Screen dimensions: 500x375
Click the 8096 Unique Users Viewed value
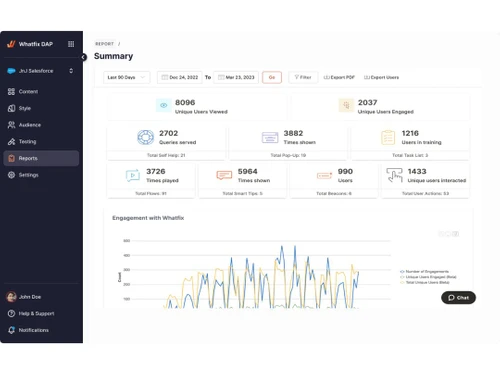[x=185, y=103]
